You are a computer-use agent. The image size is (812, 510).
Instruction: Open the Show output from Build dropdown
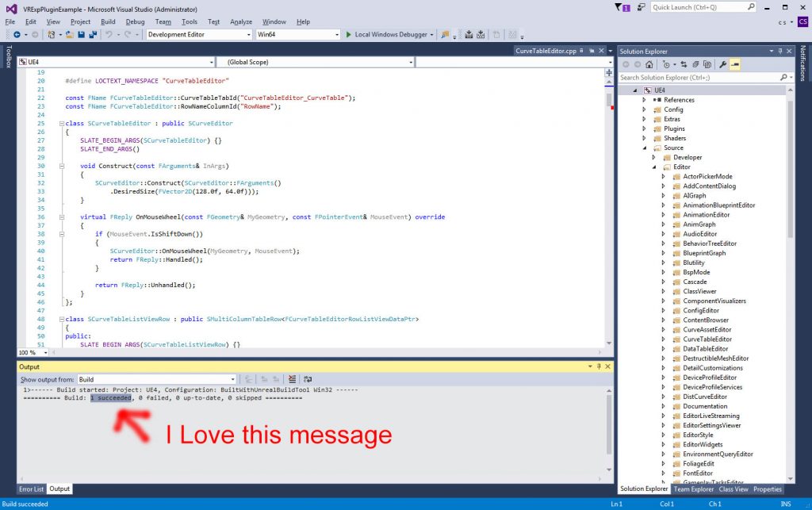coord(157,379)
